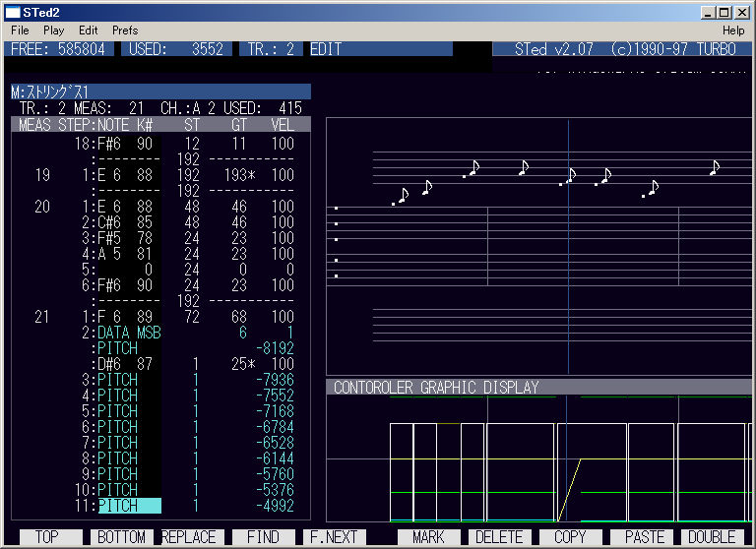Viewport: 756px width, 549px height.
Task: Click pitch value -4992
Action: [x=275, y=506]
